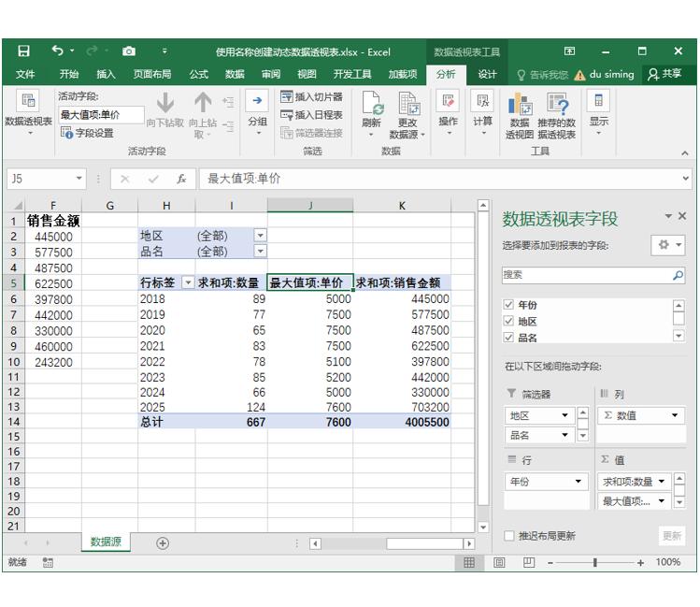
Task: Open the 文件 File tab
Action: (x=25, y=74)
